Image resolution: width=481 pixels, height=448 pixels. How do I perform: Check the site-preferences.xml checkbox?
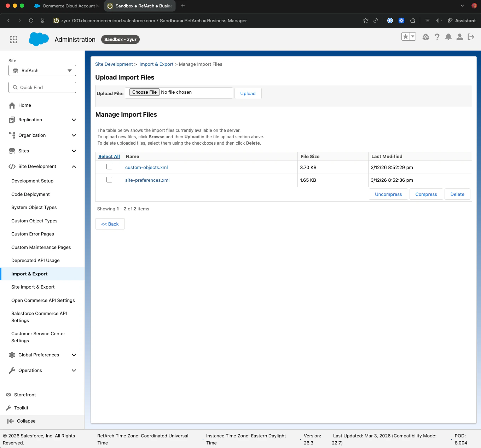click(109, 180)
